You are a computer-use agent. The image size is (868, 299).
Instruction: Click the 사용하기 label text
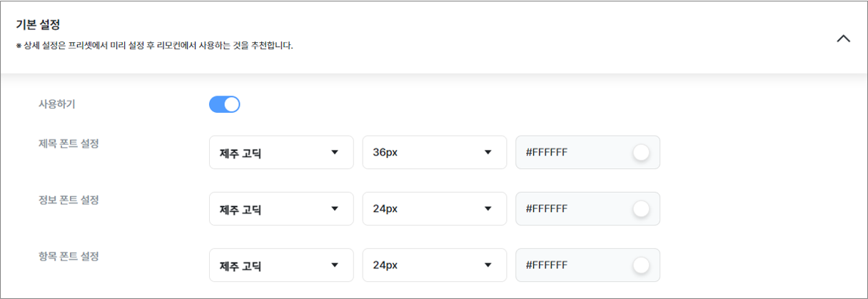click(x=57, y=104)
